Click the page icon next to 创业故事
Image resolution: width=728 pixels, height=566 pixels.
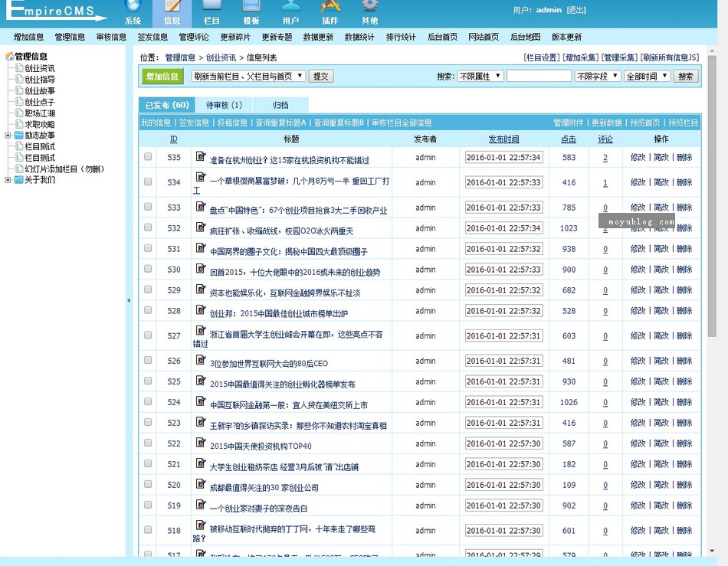[x=19, y=90]
